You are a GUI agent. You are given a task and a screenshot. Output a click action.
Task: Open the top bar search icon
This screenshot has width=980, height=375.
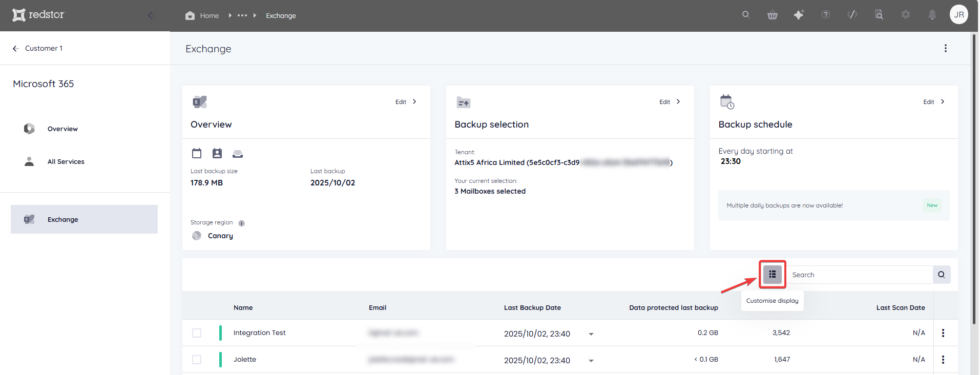click(746, 14)
